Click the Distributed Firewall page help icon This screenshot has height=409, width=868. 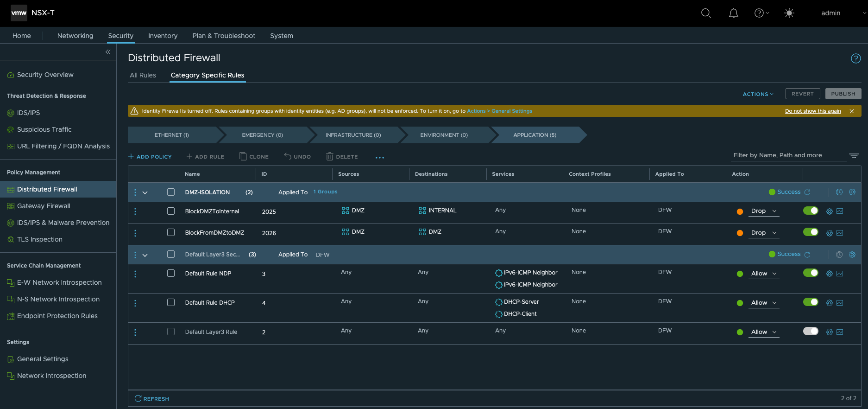[x=856, y=58]
